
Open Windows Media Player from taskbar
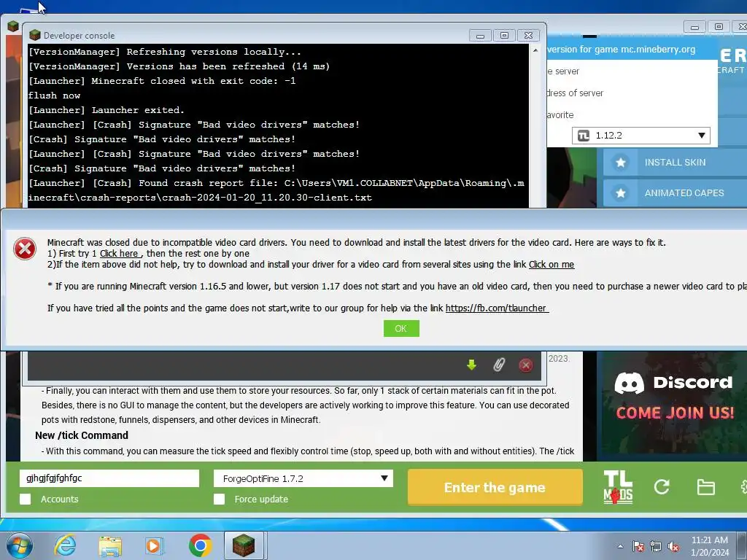155,546
